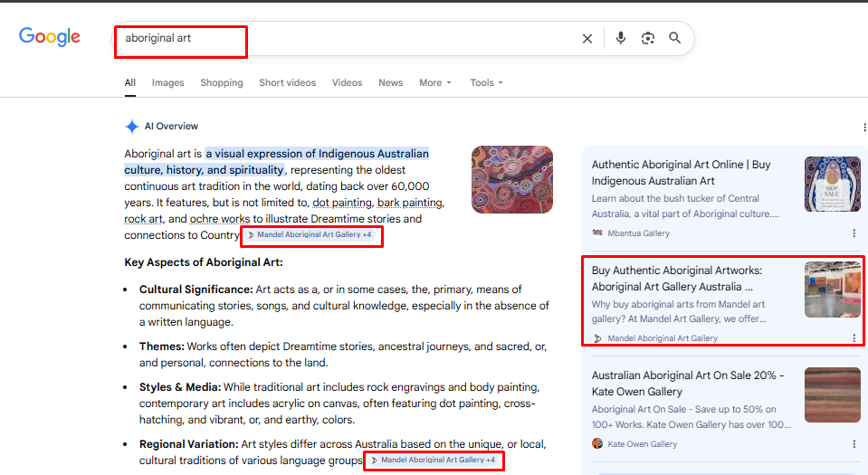Click the Key Aspects of Aboriginal Art heading
This screenshot has height=475, width=868.
coord(203,262)
